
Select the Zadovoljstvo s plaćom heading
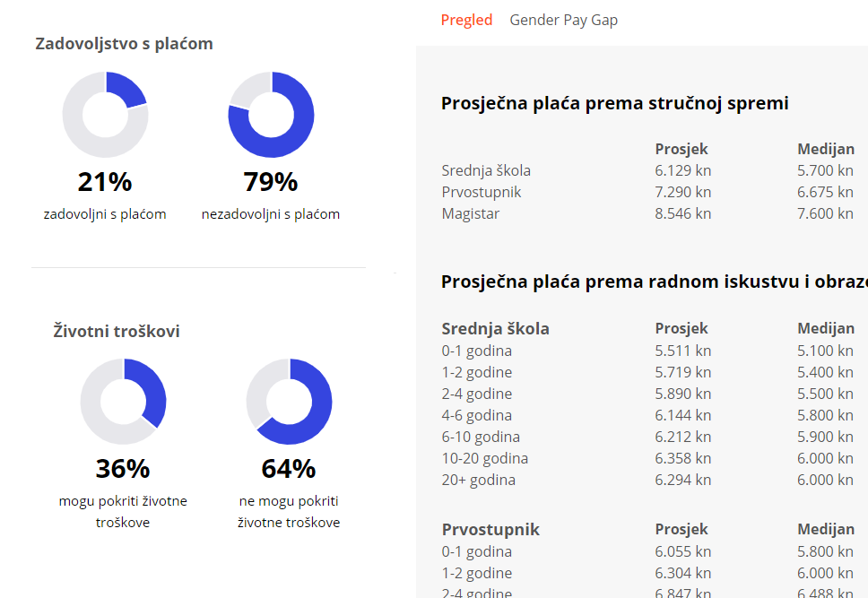pyautogui.click(x=124, y=43)
